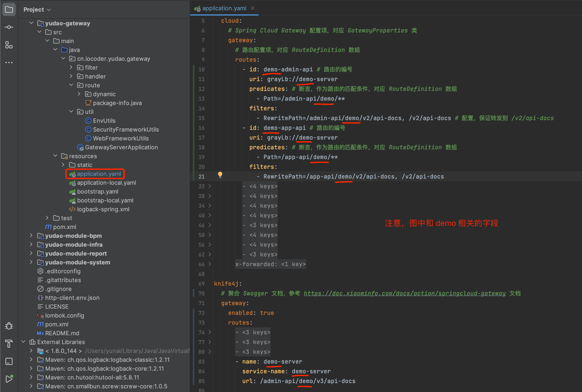The image size is (582, 392).
Task: Open README.md from the project tree
Action: point(62,333)
